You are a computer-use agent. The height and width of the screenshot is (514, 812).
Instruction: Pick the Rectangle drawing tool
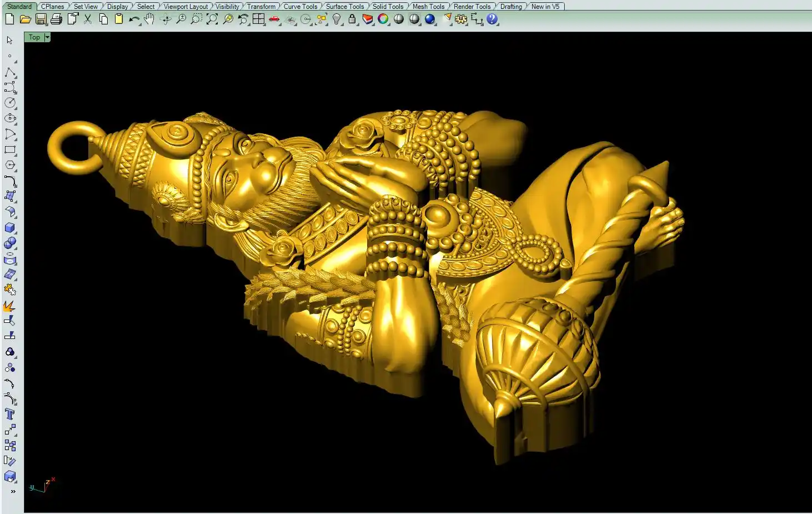10,149
